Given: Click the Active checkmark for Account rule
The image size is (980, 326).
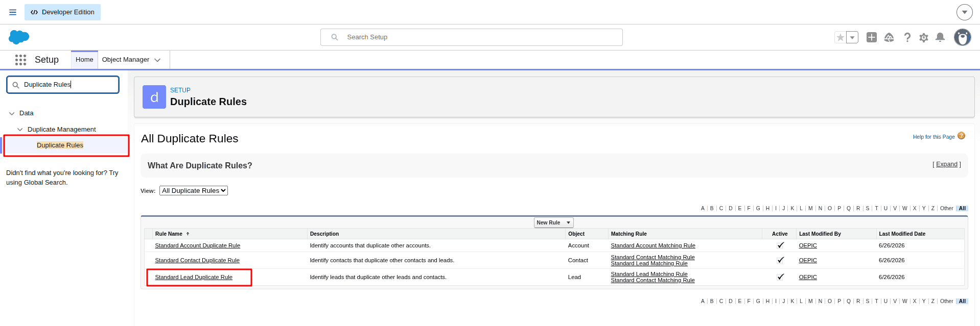Looking at the screenshot, I should 780,245.
